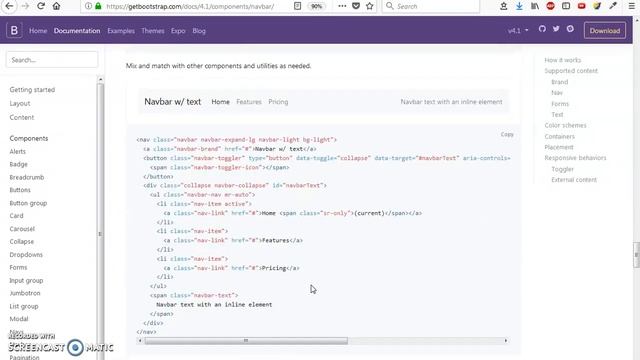
Task: Click the green padlock security icon
Action: point(98,6)
